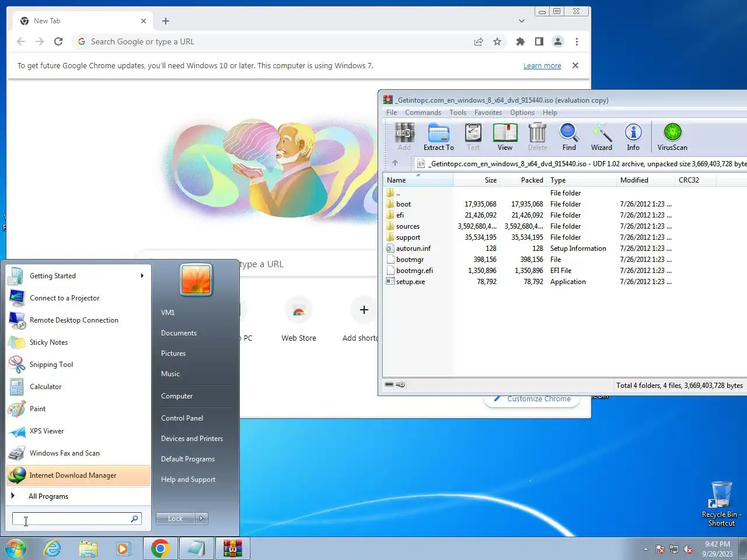Viewport: 747px width, 560px height.
Task: Go up one folder level in WinRAR
Action: pos(395,163)
